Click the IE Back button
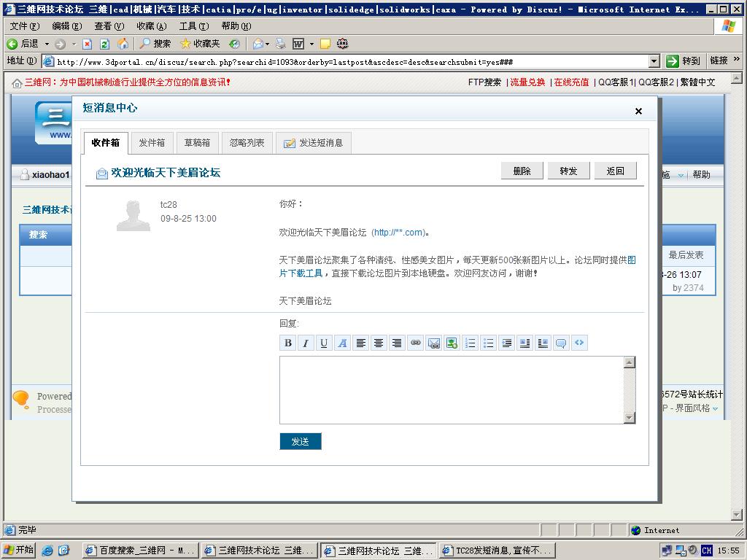 [x=23, y=44]
